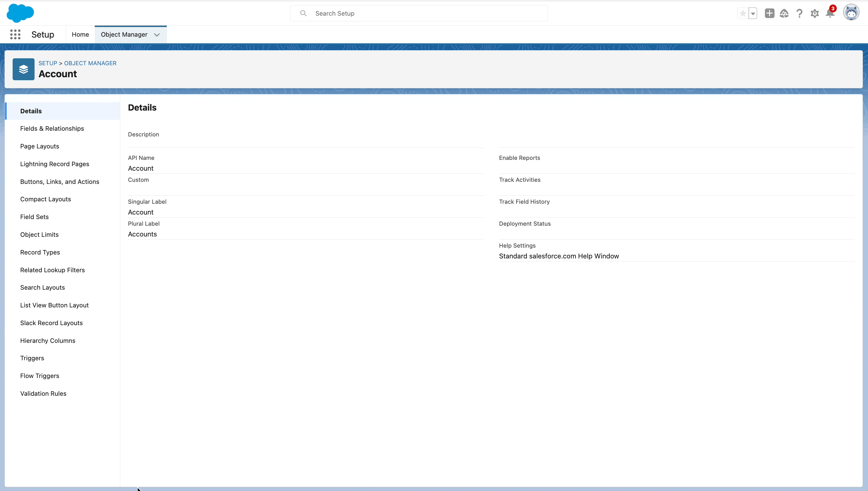The height and width of the screenshot is (491, 868).
Task: Expand Deployment Status field options
Action: pos(524,224)
